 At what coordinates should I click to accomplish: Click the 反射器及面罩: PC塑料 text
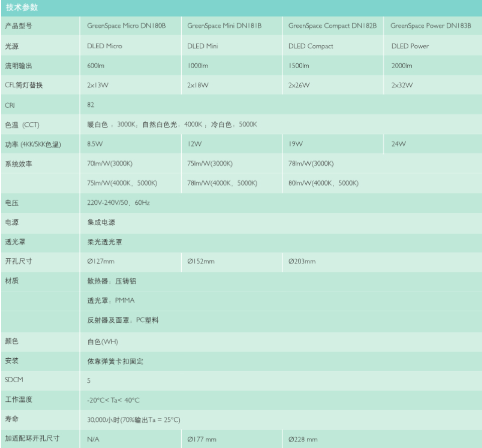click(x=123, y=320)
